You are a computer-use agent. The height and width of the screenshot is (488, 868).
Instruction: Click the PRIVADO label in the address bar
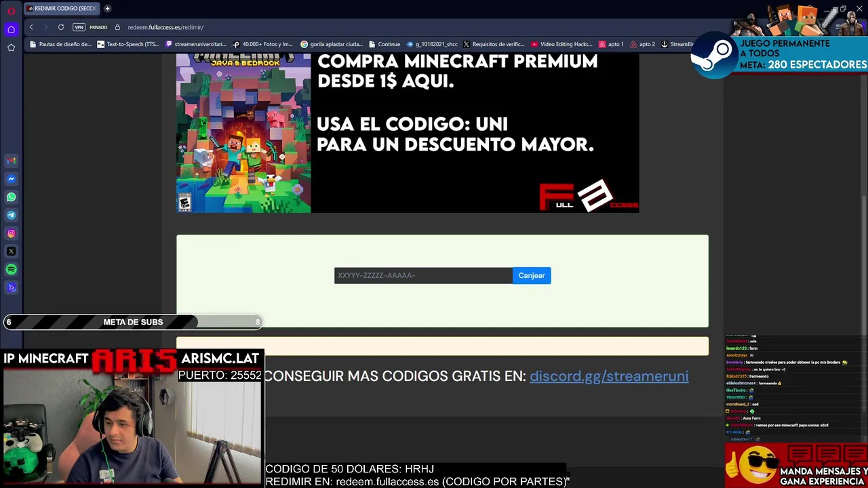[98, 27]
